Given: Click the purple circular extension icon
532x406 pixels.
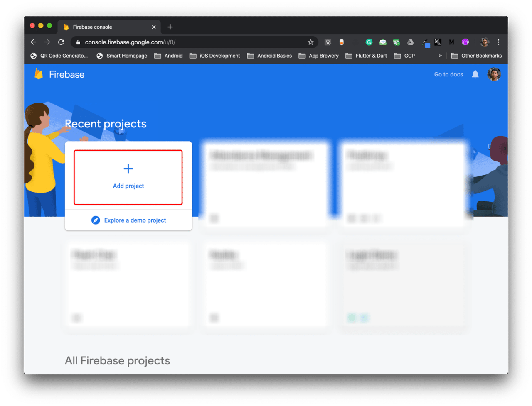Looking at the screenshot, I should point(465,42).
